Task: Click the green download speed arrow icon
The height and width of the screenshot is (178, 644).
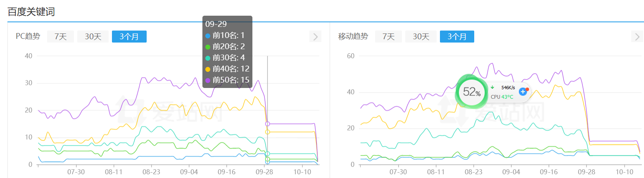Action: 492,87
